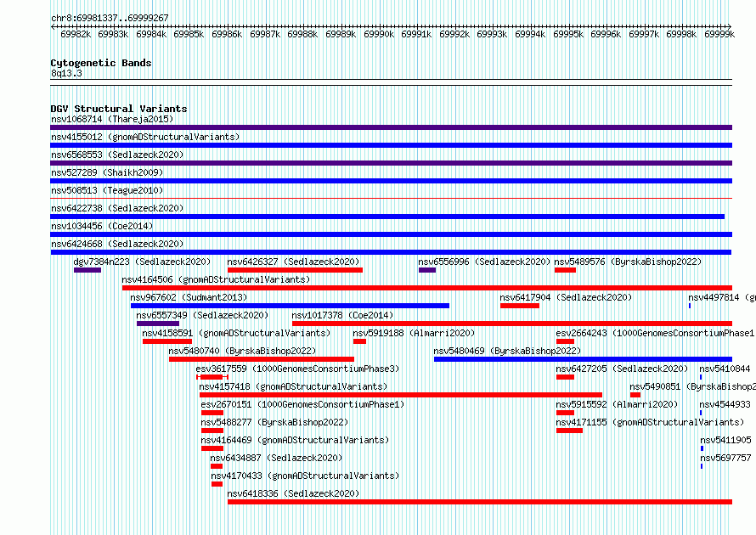756x535 pixels.
Task: Select the esv3617559 1000GenomesConsortiumPhase3 label
Action: (x=297, y=369)
